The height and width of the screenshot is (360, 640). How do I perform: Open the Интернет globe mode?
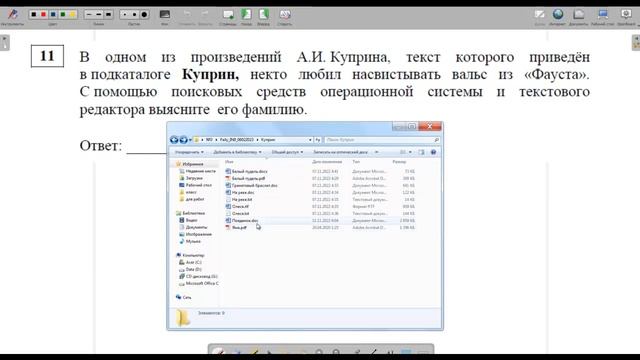point(558,14)
